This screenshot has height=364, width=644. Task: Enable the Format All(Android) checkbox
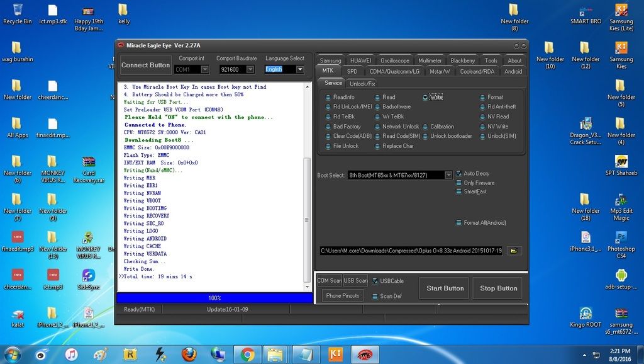481,222
